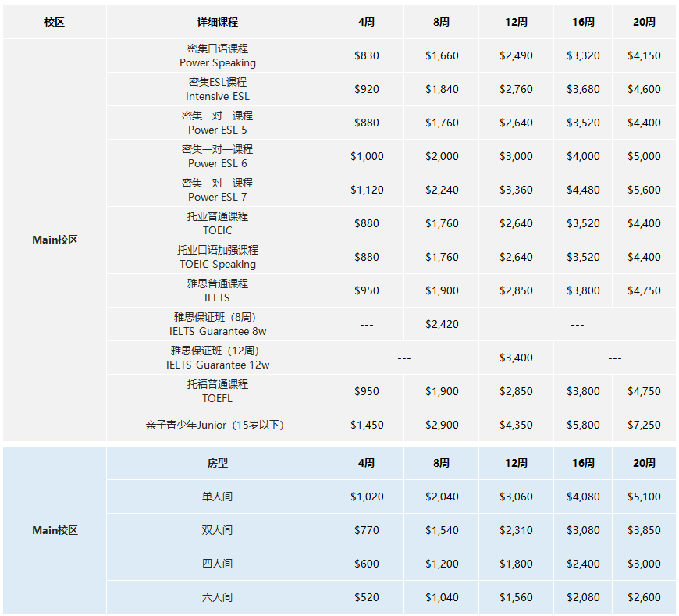The height and width of the screenshot is (616, 679).
Task: Click the 详细课程 column header
Action: [x=218, y=22]
